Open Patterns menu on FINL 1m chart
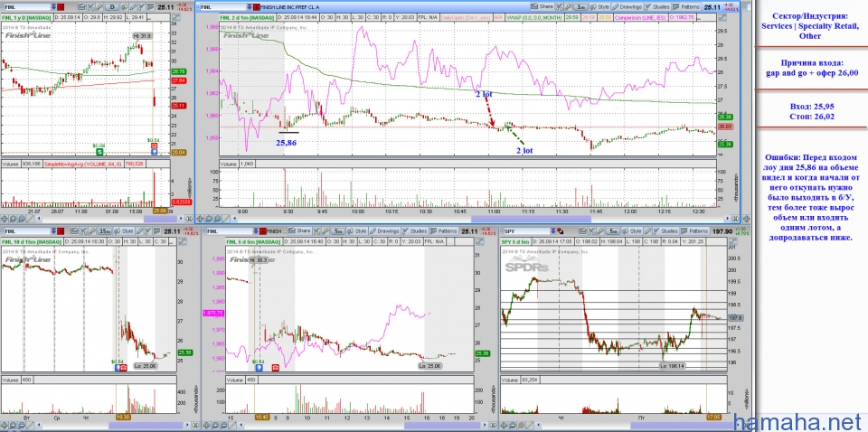This screenshot has height=432, width=868. tap(686, 6)
